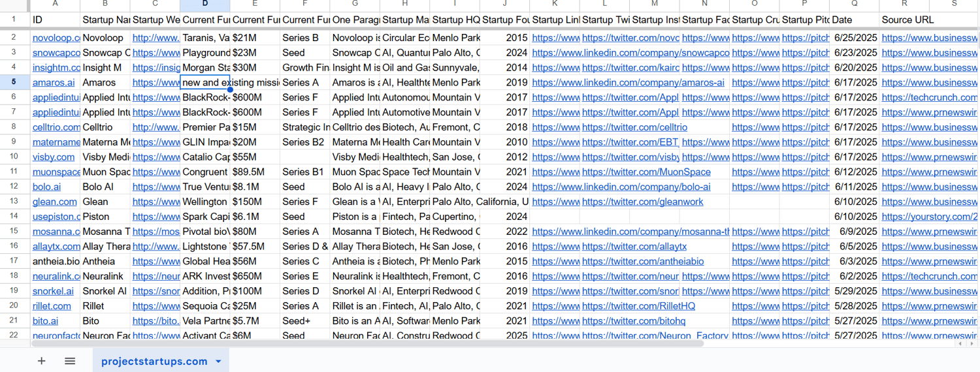Select the Startup HQ header cell

tap(455, 20)
